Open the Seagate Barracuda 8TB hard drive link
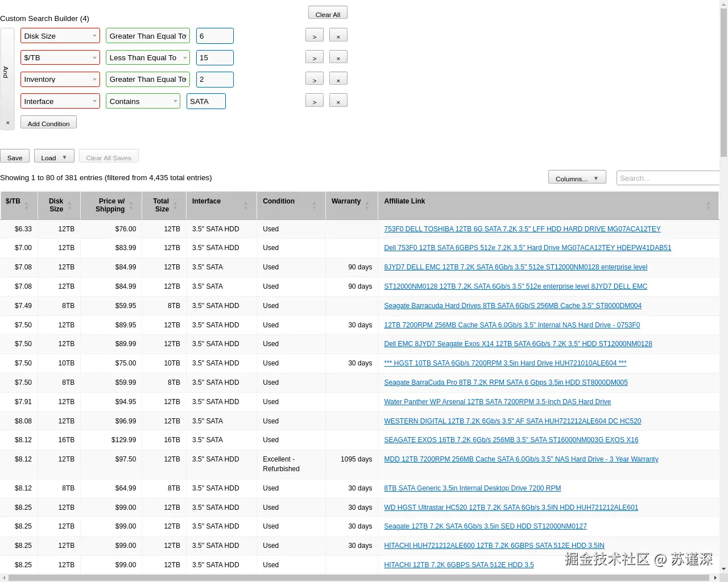Viewport: 728px width, 582px height. pyautogui.click(x=512, y=305)
